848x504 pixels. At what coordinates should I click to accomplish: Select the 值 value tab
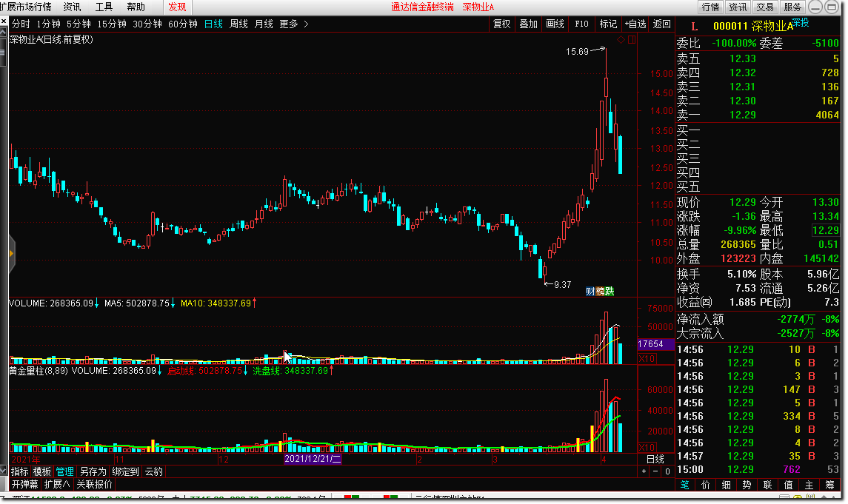click(789, 485)
